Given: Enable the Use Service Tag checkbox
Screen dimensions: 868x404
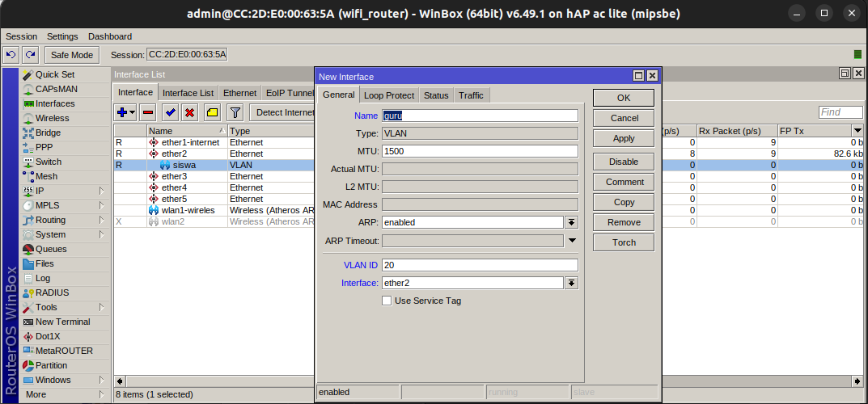Looking at the screenshot, I should coord(387,301).
